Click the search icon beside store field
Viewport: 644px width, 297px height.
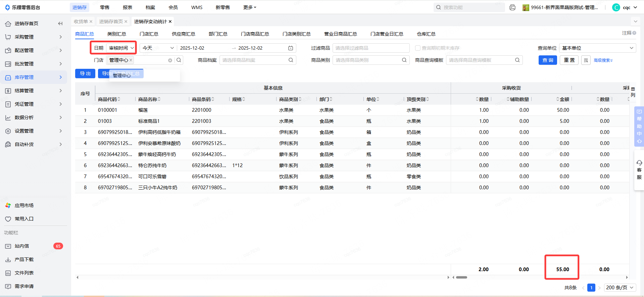click(x=179, y=60)
